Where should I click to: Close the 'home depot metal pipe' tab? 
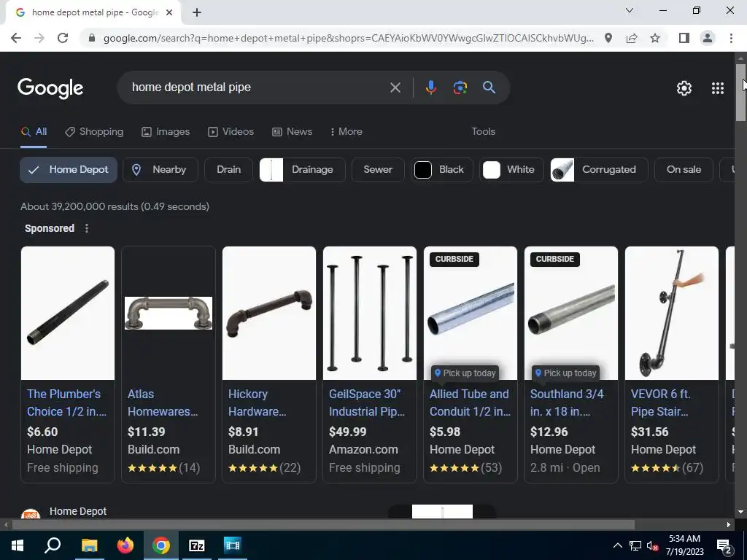pos(169,13)
